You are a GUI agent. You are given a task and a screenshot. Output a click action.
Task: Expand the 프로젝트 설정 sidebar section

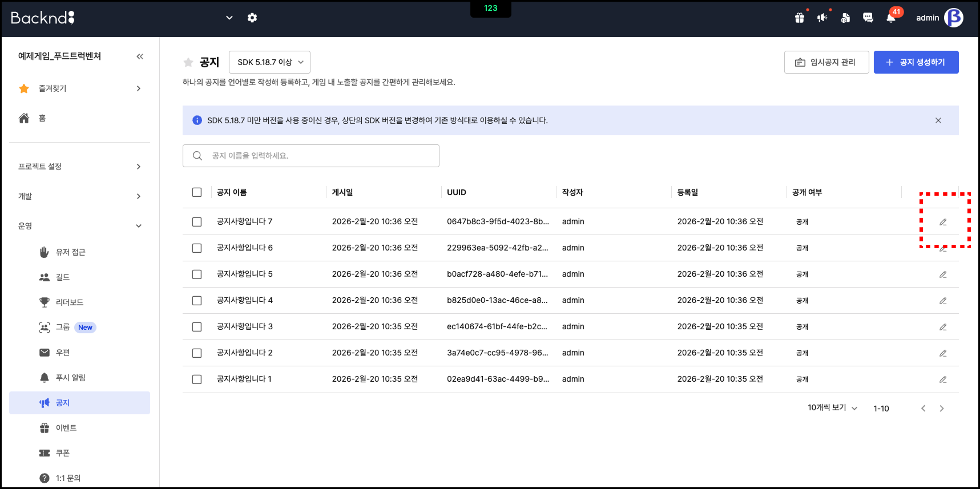80,167
